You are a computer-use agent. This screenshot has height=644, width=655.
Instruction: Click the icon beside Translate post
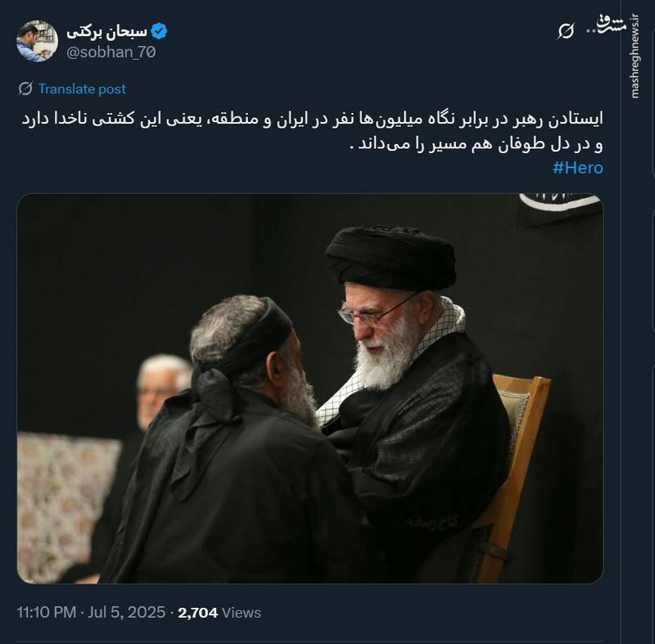(25, 88)
